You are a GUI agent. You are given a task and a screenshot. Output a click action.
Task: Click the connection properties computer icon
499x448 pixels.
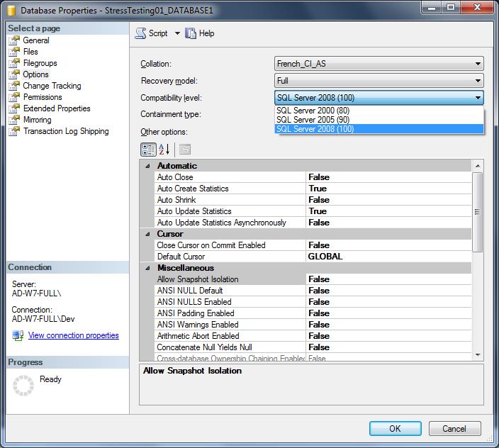[18, 335]
